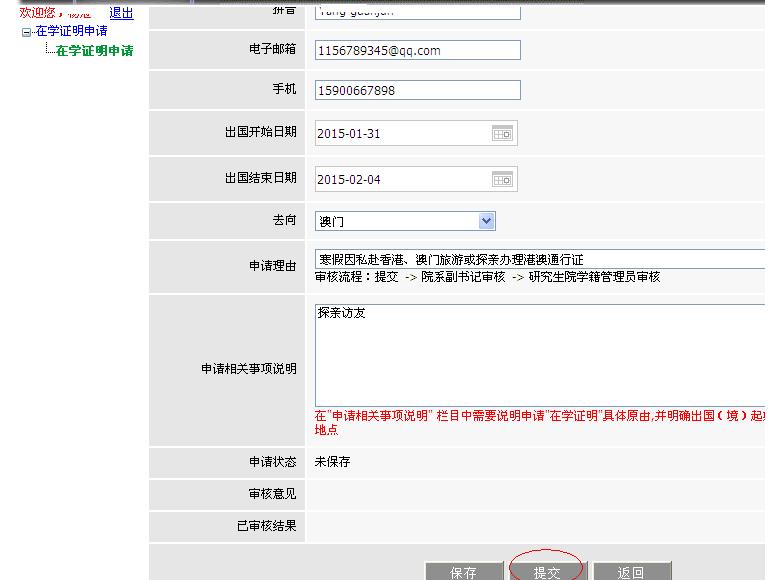The width and height of the screenshot is (775, 580).
Task: Click the 出国结束日期 date text box
Action: 402,179
